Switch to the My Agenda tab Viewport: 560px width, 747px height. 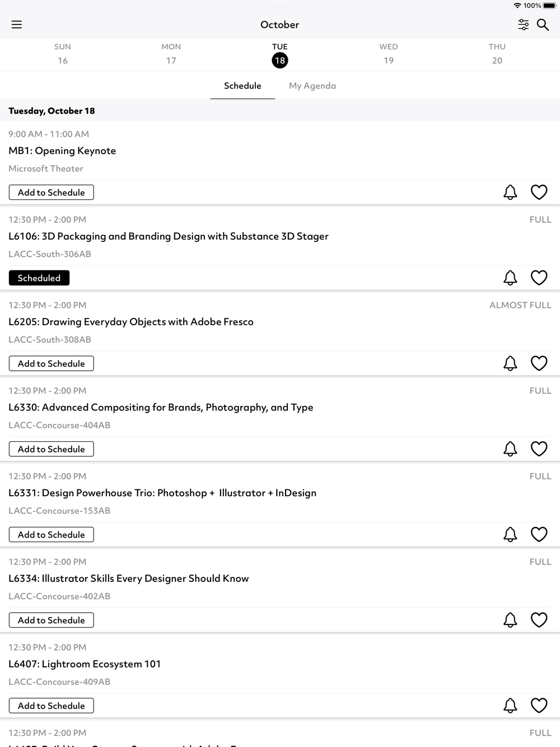tap(312, 86)
